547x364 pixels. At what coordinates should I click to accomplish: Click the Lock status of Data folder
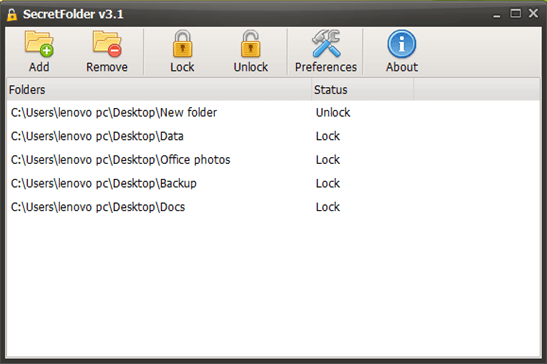point(328,136)
